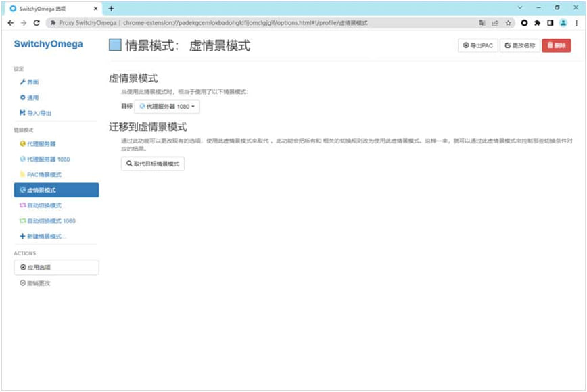The image size is (587, 392).
Task: Open the 界面 interface settings
Action: pyautogui.click(x=29, y=82)
